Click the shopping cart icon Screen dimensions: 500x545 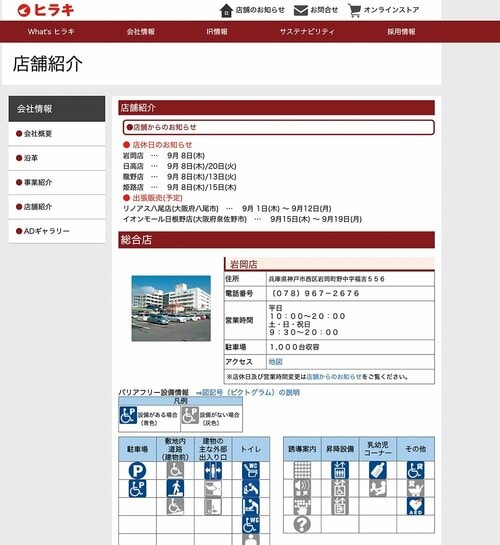354,10
